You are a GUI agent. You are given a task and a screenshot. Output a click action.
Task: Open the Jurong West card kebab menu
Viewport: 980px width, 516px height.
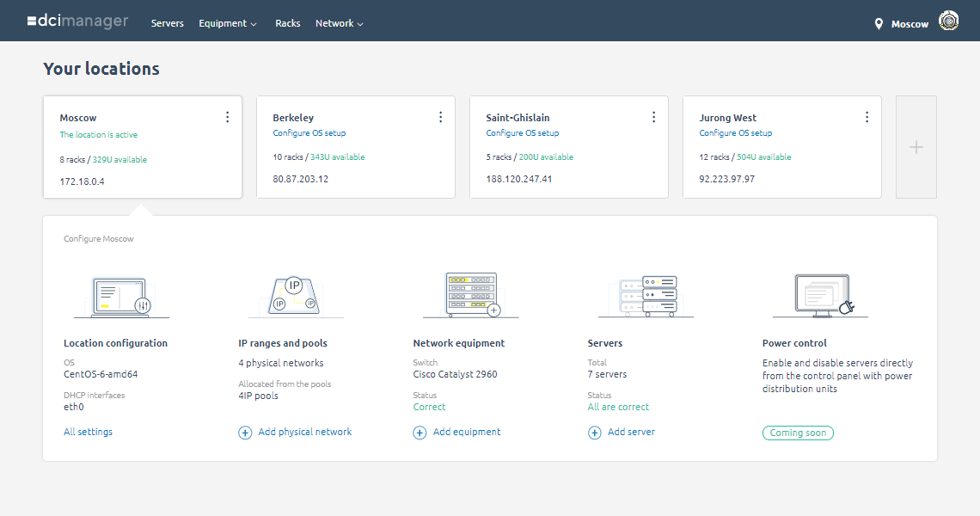click(x=867, y=117)
